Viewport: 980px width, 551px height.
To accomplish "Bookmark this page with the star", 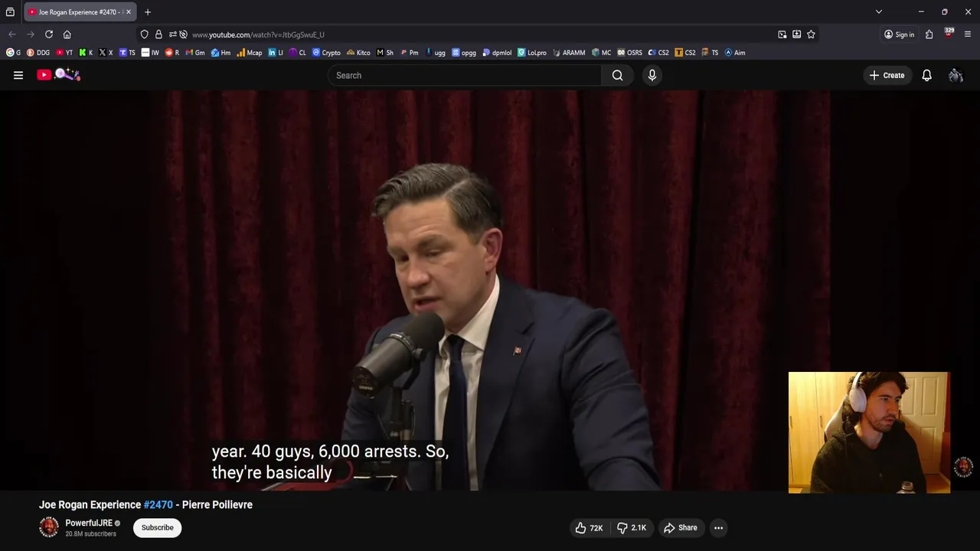I will pos(811,34).
